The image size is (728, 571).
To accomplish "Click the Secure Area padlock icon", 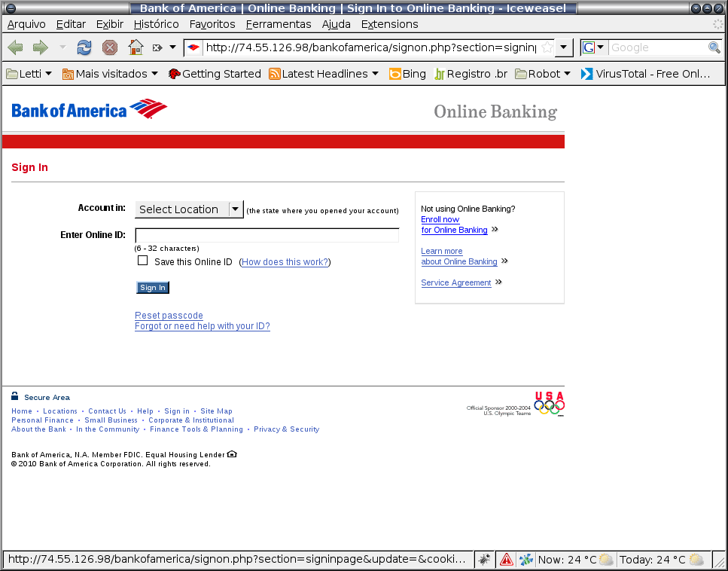I will coord(15,395).
